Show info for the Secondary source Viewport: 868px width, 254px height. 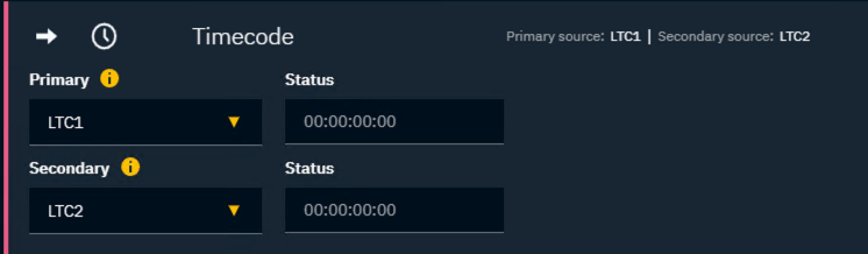click(130, 167)
